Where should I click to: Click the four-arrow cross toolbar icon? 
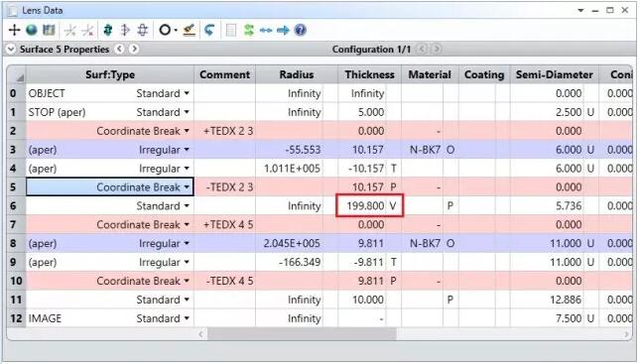pyautogui.click(x=14, y=30)
